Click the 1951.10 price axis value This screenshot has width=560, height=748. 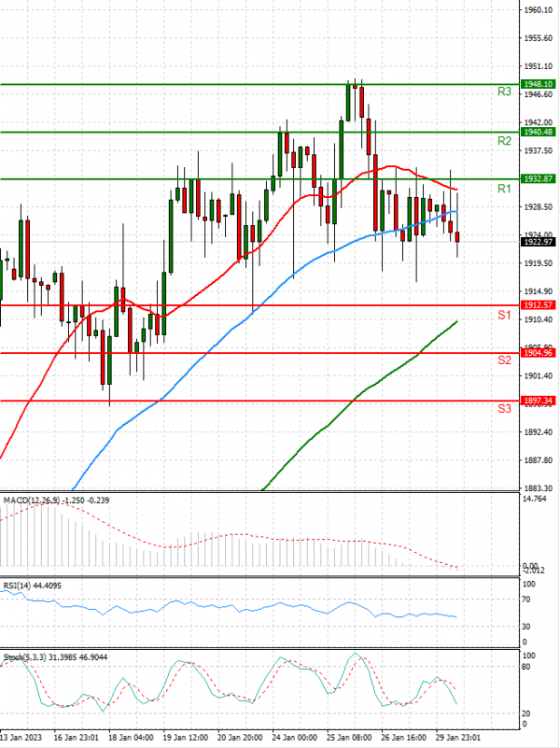pyautogui.click(x=539, y=66)
